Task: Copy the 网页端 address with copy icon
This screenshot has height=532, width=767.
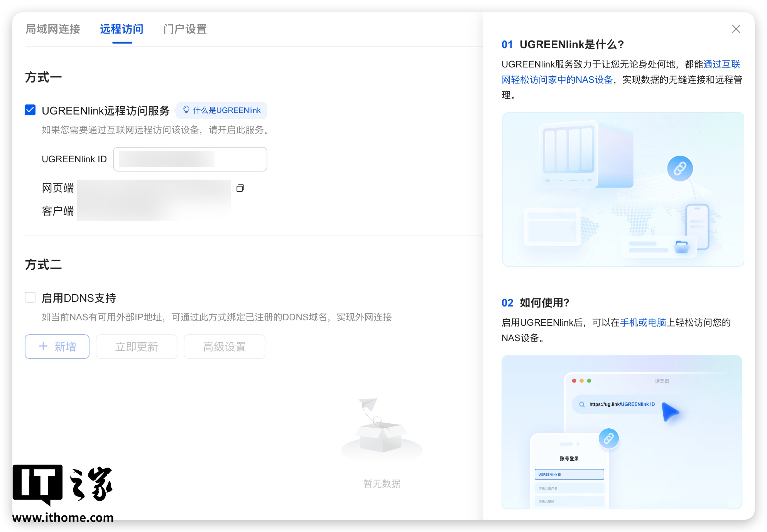Action: pyautogui.click(x=240, y=188)
